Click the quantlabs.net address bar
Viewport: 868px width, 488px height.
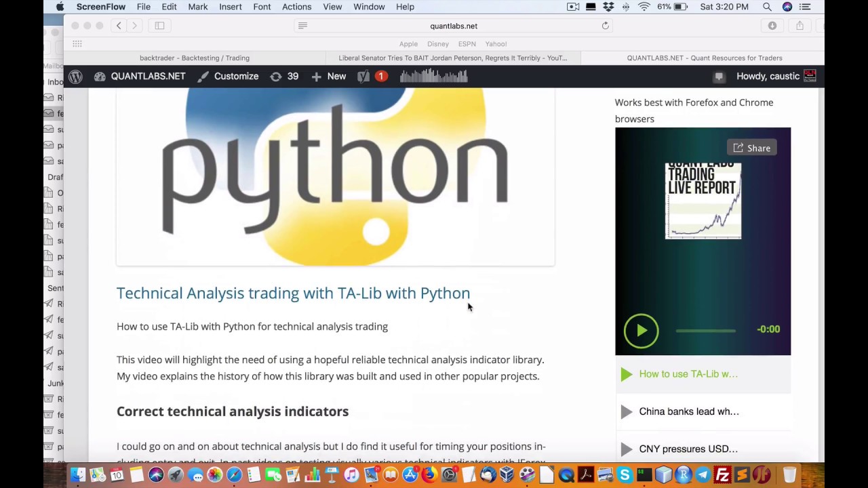[x=454, y=26]
